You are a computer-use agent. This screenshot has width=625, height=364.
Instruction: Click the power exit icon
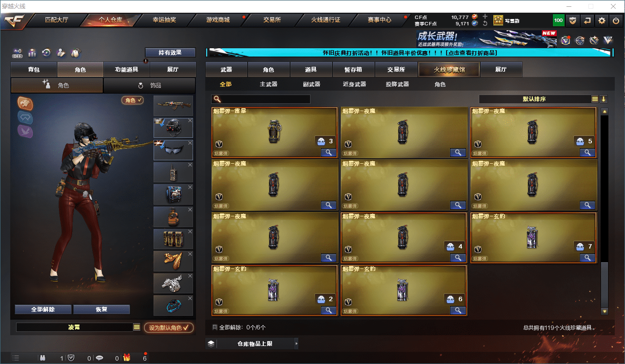tap(616, 20)
